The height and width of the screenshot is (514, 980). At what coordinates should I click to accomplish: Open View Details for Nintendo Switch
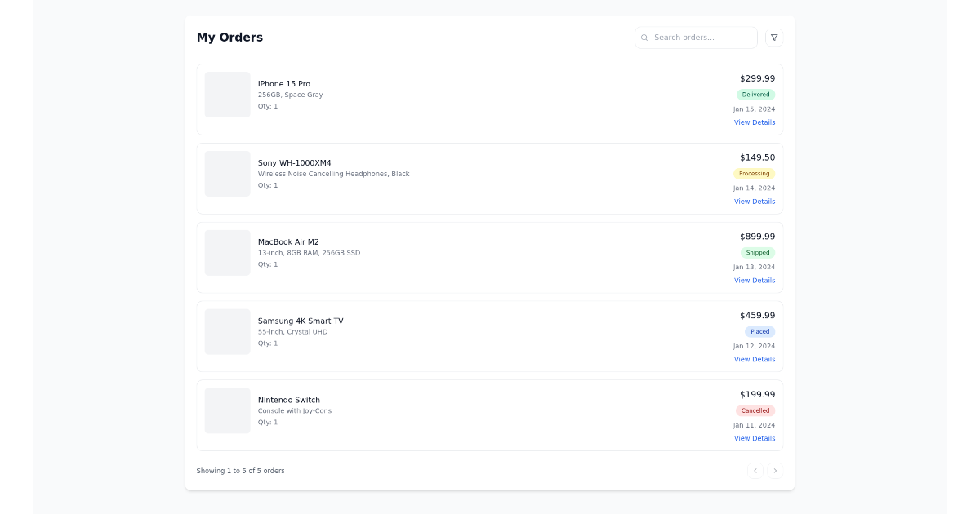[755, 438]
